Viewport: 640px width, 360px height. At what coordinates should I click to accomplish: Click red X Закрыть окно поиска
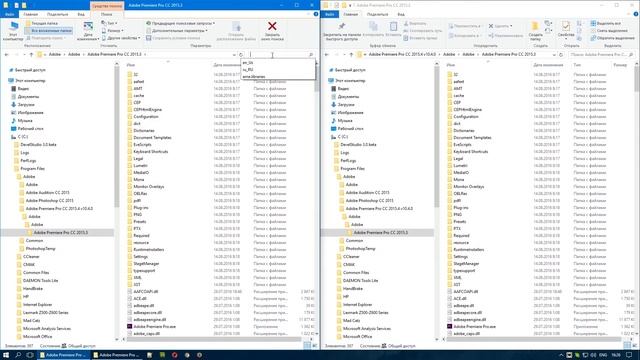[272, 26]
